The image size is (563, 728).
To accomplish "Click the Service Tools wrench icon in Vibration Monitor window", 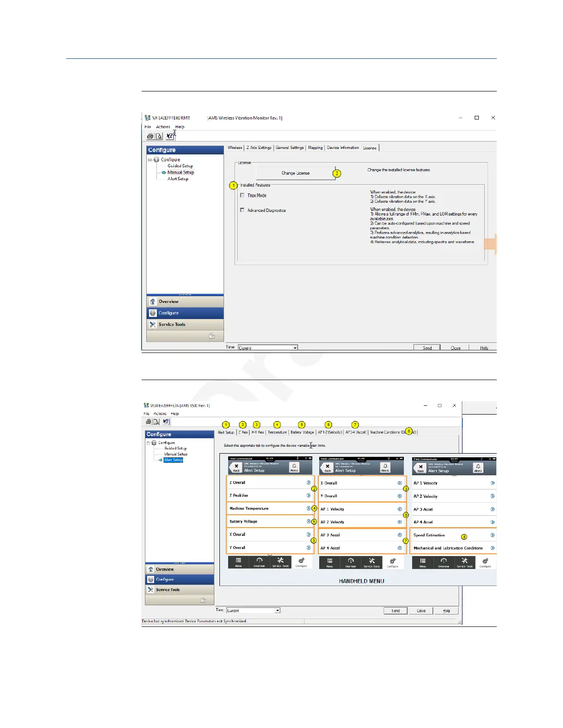I will pyautogui.click(x=153, y=324).
